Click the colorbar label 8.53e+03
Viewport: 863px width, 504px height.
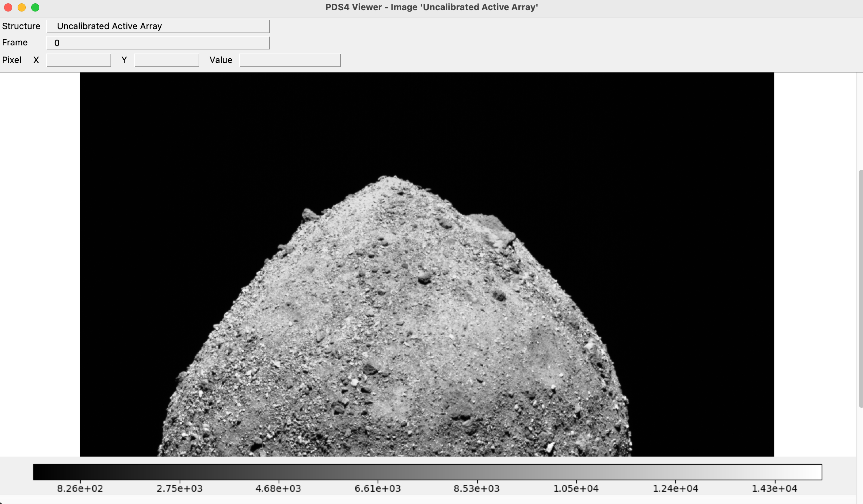click(x=477, y=489)
